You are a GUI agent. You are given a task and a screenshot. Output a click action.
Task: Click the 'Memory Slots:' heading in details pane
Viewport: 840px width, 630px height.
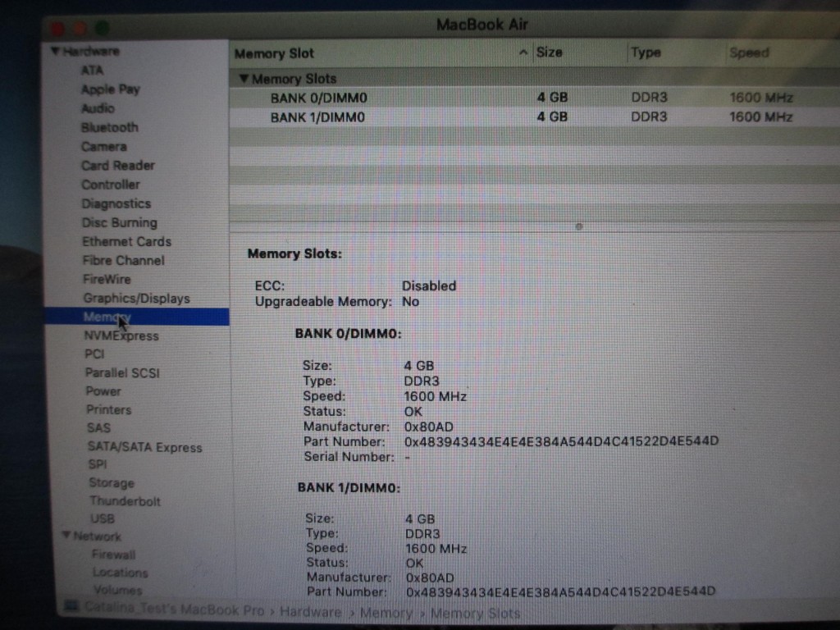[294, 253]
